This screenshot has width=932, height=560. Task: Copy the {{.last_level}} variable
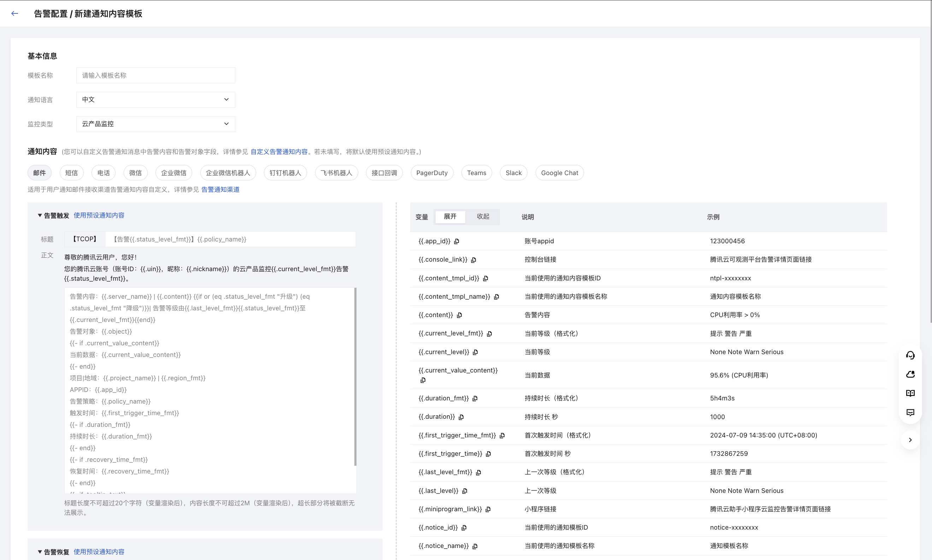[x=465, y=491]
